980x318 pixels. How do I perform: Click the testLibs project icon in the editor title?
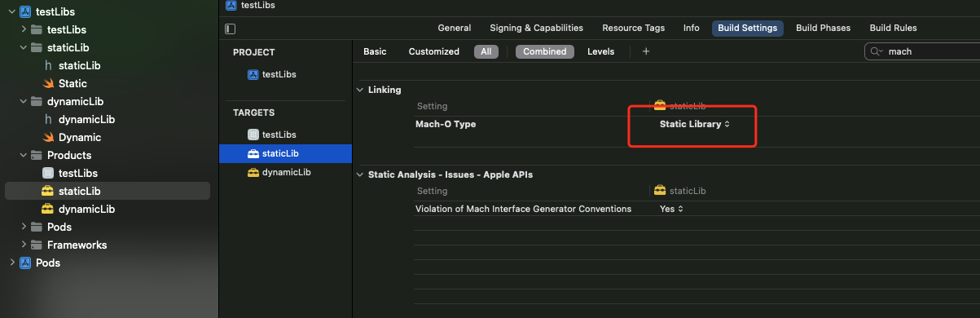231,5
